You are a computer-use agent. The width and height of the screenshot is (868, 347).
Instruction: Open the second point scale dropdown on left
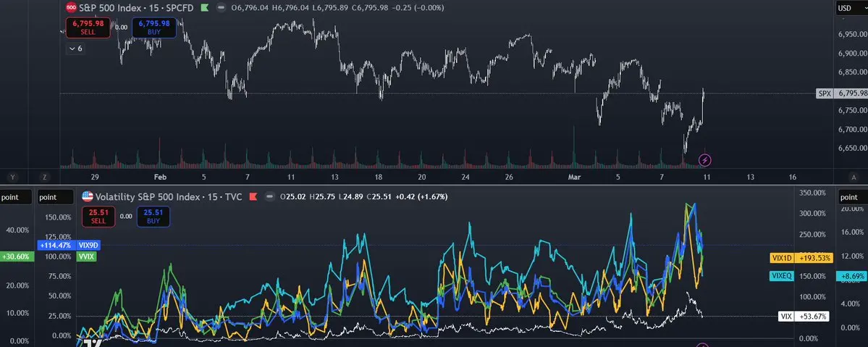tap(55, 197)
